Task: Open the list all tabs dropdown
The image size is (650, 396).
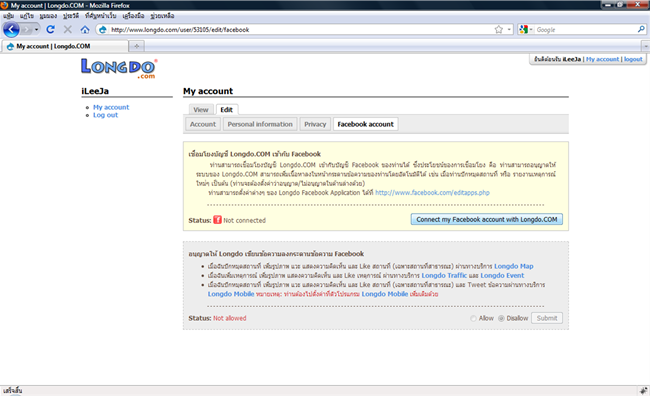Action: click(645, 46)
